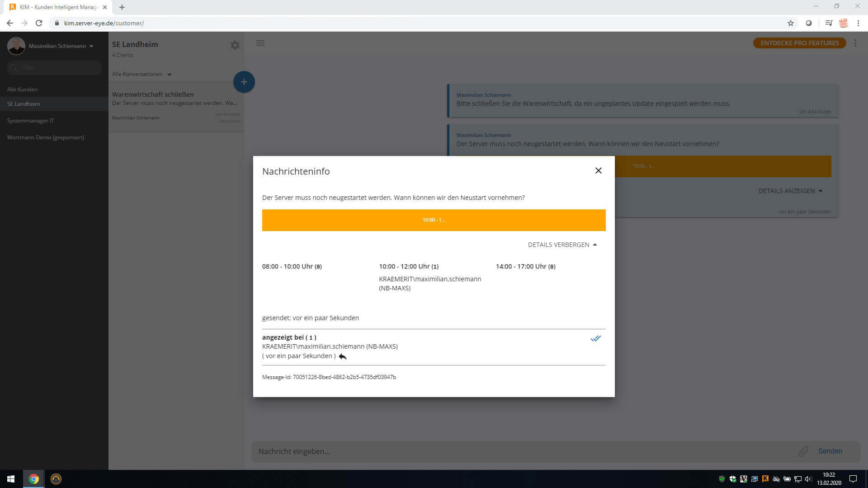This screenshot has height=488, width=868.
Task: Select Alle Kunden in sidebar
Action: click(x=22, y=90)
